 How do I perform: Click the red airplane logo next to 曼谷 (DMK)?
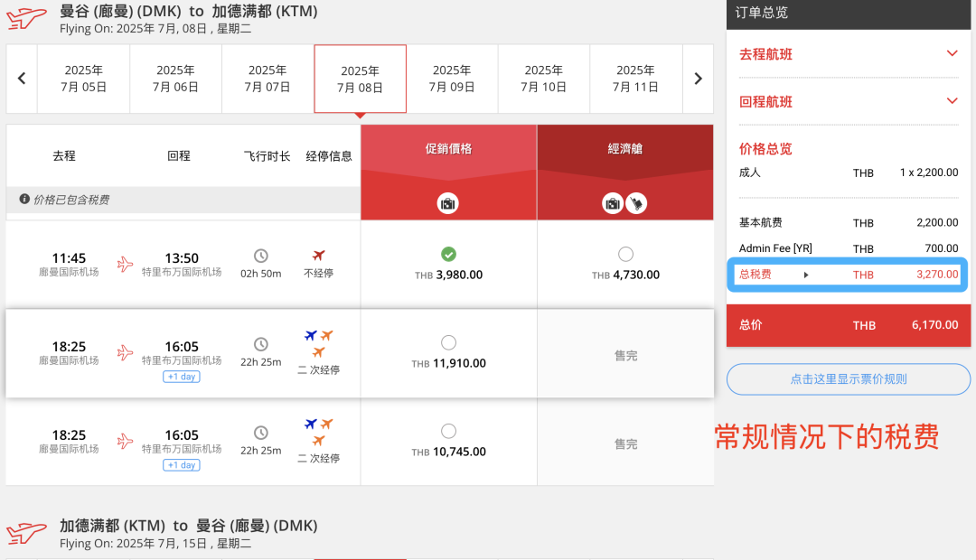coord(24,18)
